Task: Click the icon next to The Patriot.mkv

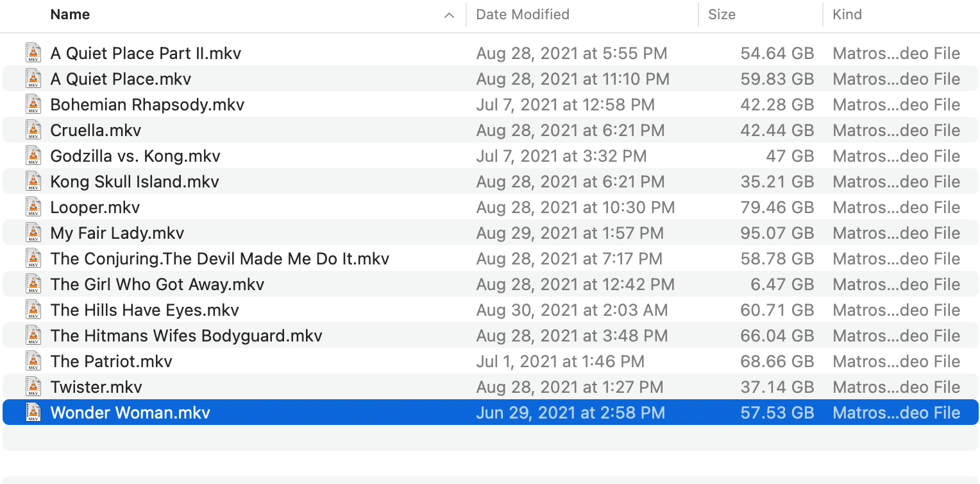Action: click(x=33, y=361)
